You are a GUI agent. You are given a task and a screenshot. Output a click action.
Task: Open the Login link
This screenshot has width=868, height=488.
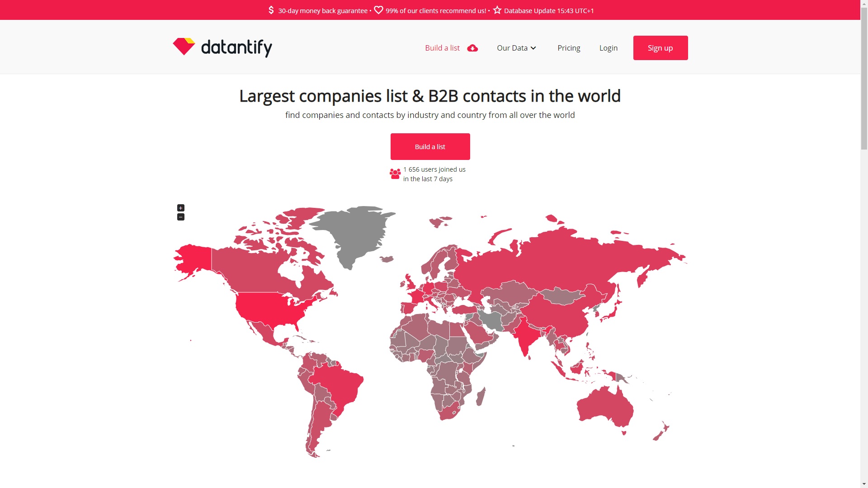[608, 48]
